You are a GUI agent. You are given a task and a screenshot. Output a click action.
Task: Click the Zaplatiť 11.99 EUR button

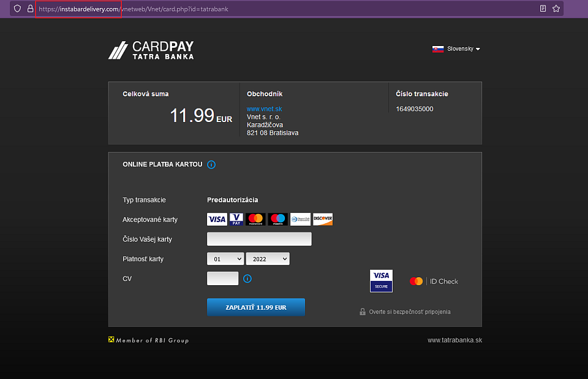(256, 307)
